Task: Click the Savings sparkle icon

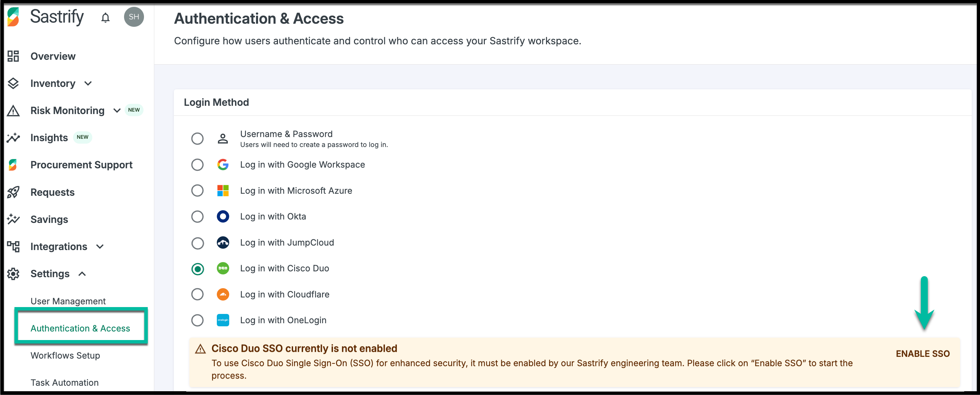Action: point(13,219)
